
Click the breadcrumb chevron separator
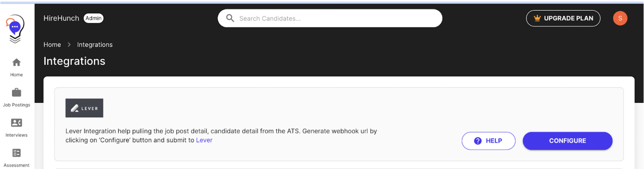click(x=69, y=45)
